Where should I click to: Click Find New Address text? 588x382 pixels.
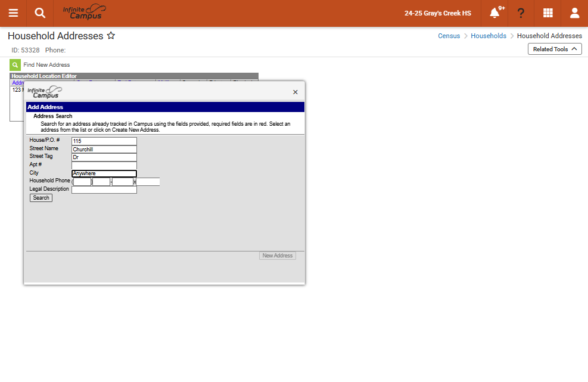point(46,65)
